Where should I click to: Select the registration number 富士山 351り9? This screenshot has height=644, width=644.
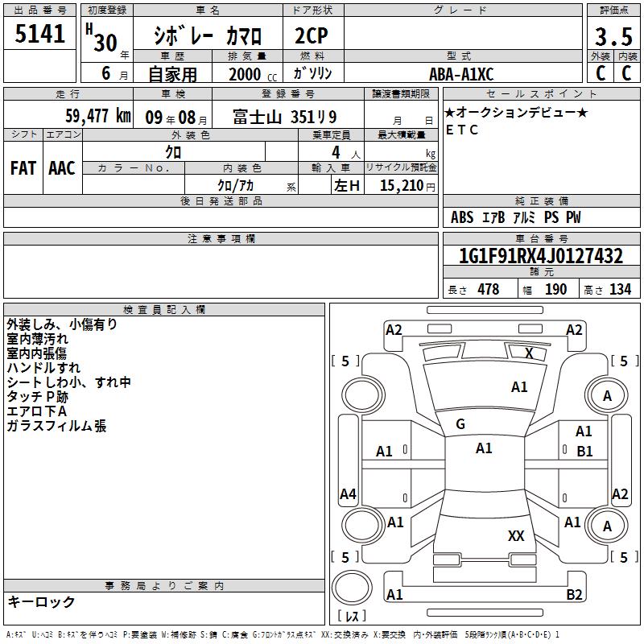[x=285, y=117]
